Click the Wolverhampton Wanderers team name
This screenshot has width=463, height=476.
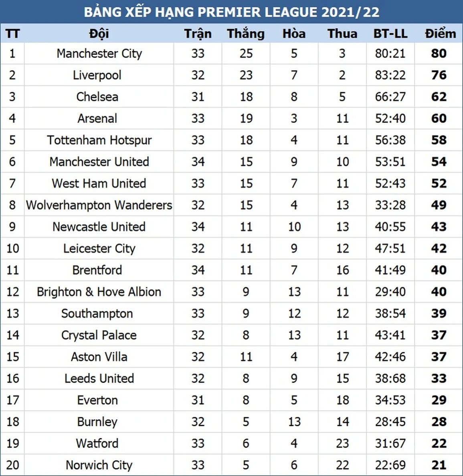(99, 205)
